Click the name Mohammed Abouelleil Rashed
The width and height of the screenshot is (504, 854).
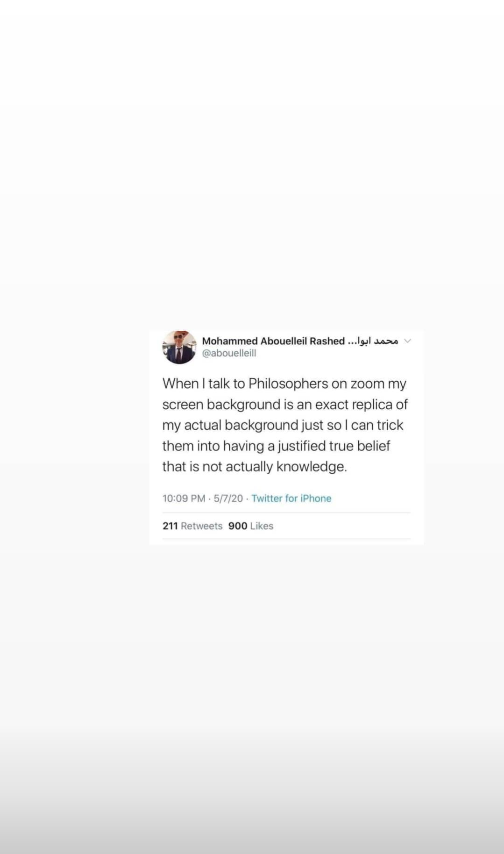(273, 341)
